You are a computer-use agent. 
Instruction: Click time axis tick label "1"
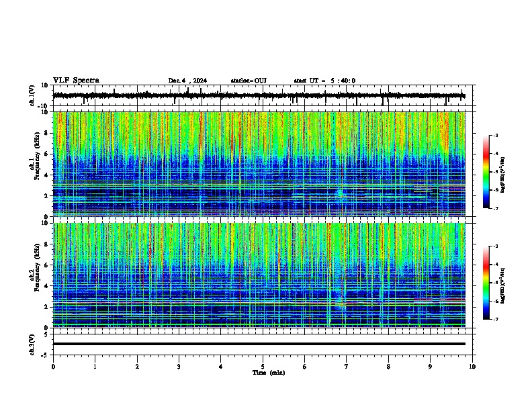[95, 367]
